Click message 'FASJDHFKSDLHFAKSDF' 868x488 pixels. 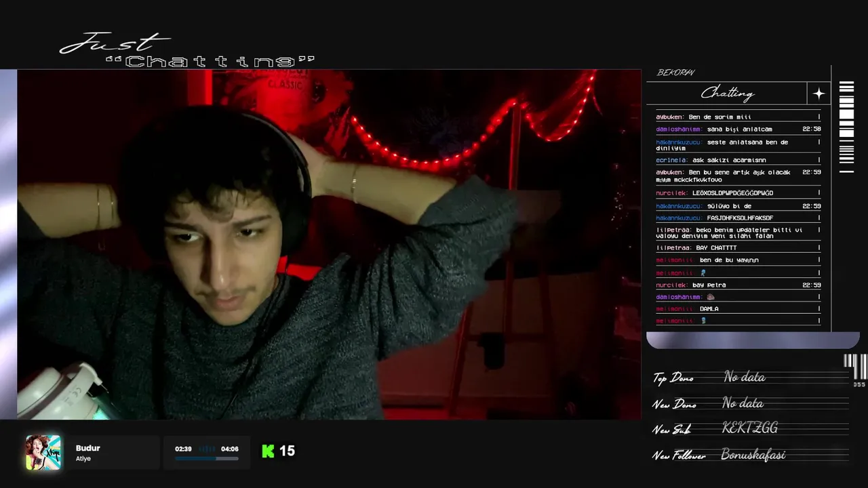[x=740, y=218]
